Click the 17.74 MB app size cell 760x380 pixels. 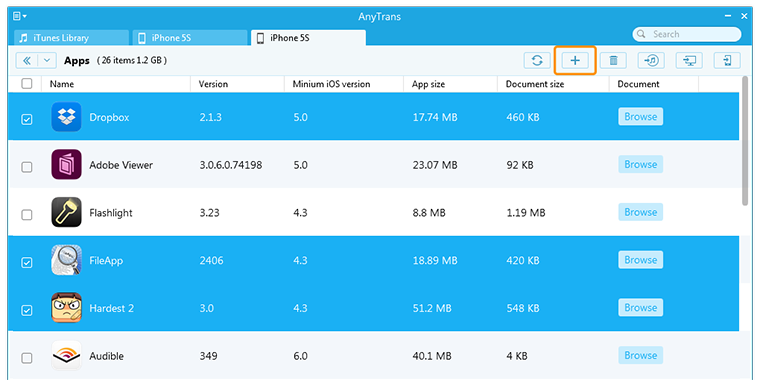coord(435,117)
